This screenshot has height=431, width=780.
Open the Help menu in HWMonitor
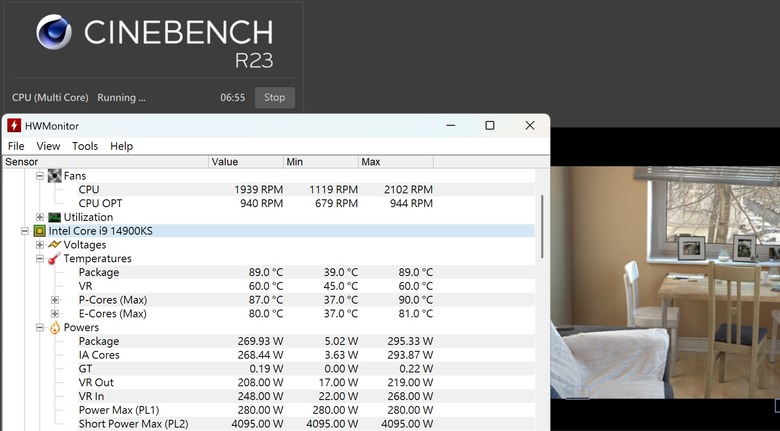pos(121,146)
